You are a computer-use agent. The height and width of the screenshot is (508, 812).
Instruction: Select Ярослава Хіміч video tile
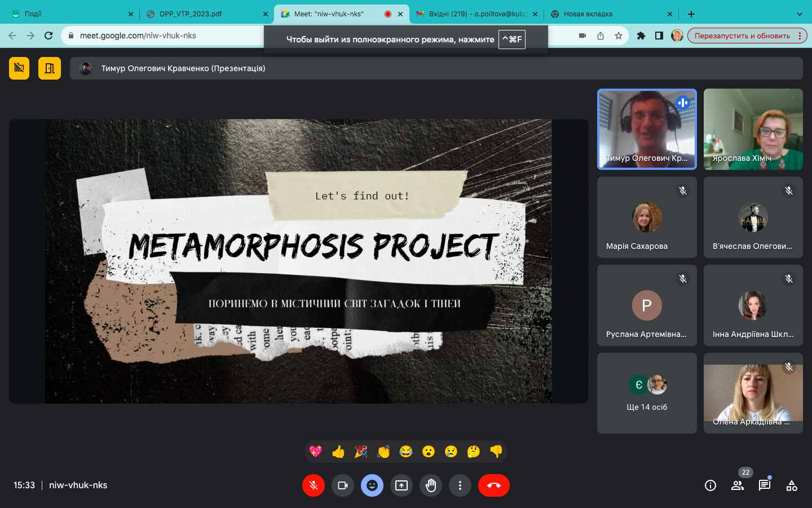point(753,129)
